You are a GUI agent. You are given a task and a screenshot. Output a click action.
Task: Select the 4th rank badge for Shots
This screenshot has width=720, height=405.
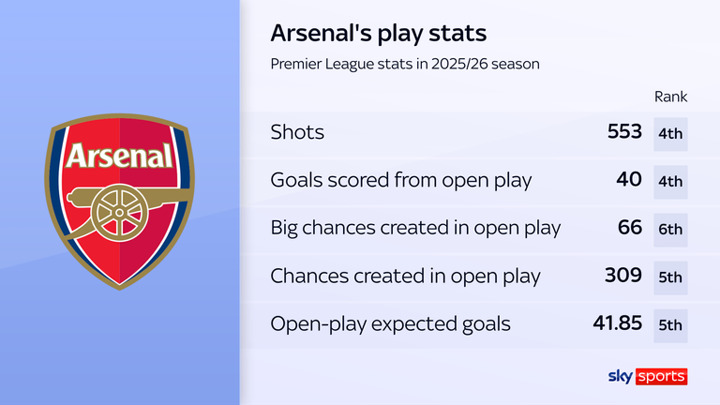[670, 134]
